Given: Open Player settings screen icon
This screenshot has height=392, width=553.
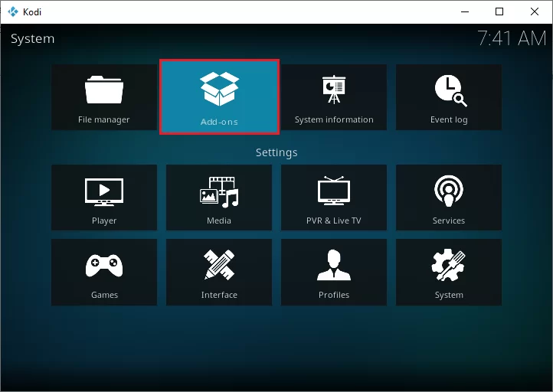Looking at the screenshot, I should click(104, 191).
